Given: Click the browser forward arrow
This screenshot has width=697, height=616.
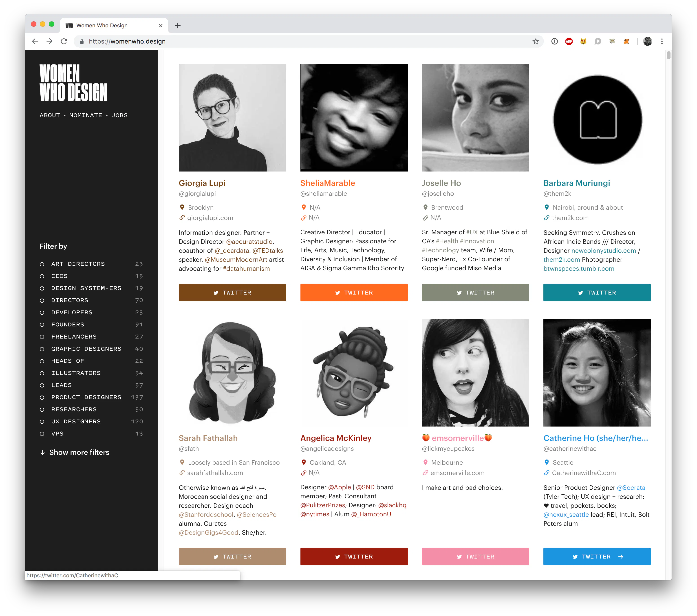Looking at the screenshot, I should [49, 41].
